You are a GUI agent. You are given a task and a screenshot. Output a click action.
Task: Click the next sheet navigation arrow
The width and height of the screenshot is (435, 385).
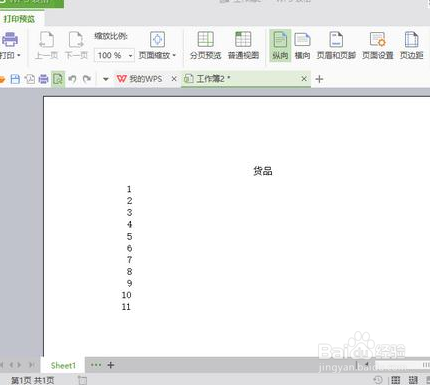[x=19, y=365]
